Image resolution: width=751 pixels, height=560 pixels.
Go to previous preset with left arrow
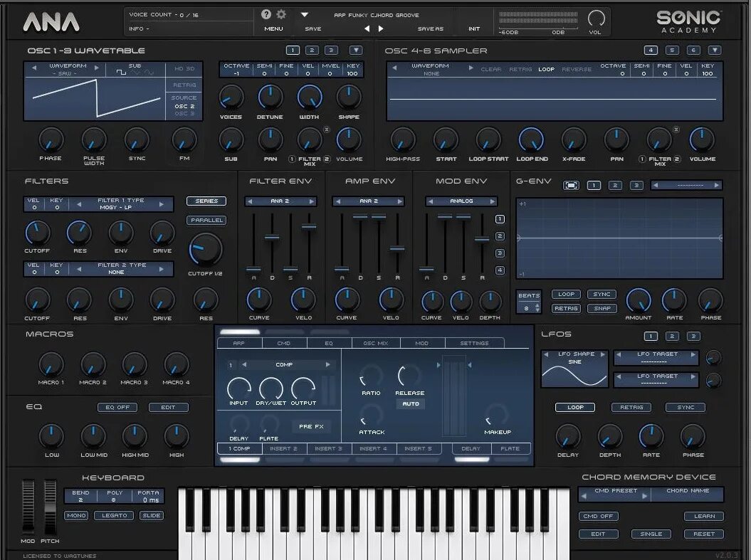pyautogui.click(x=367, y=28)
